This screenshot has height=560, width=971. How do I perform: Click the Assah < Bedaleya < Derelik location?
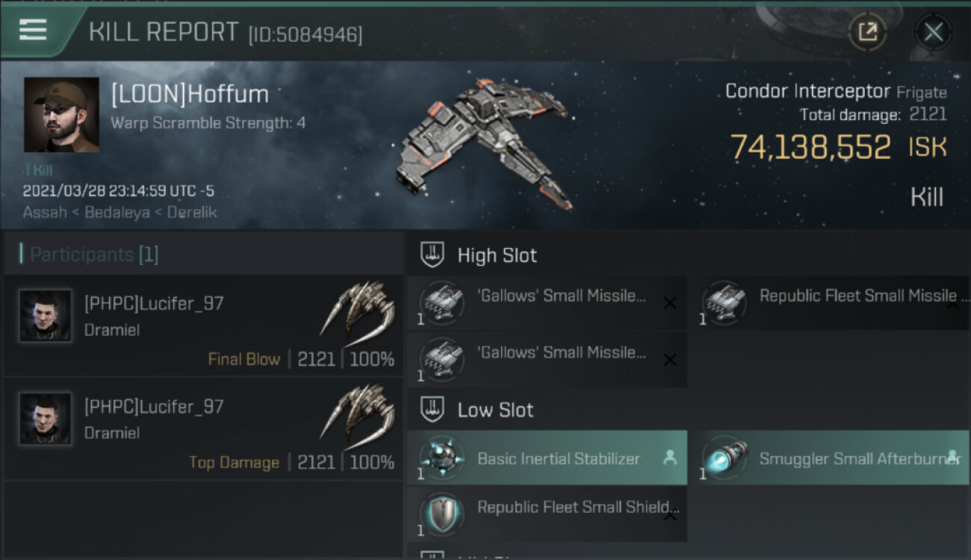(x=120, y=212)
